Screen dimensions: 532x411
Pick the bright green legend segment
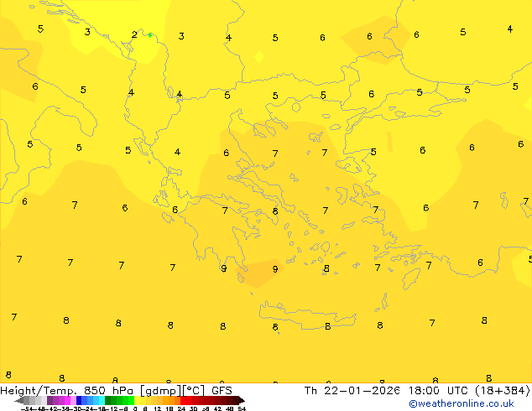(x=131, y=400)
